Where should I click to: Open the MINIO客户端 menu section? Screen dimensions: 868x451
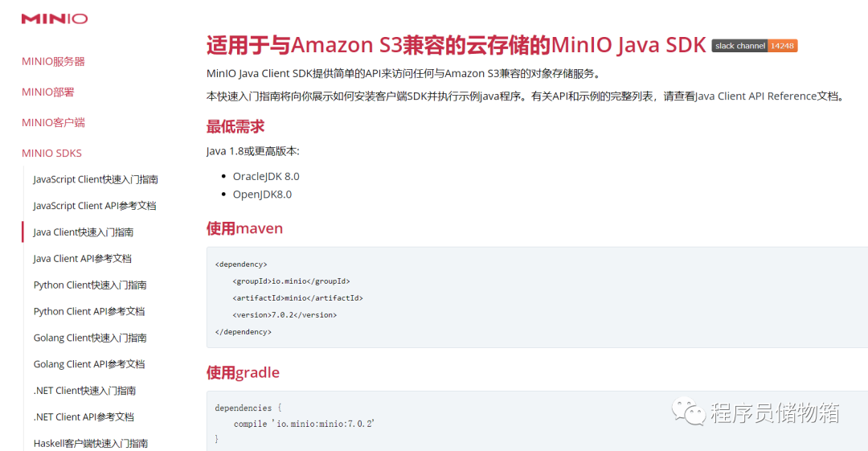click(x=53, y=122)
